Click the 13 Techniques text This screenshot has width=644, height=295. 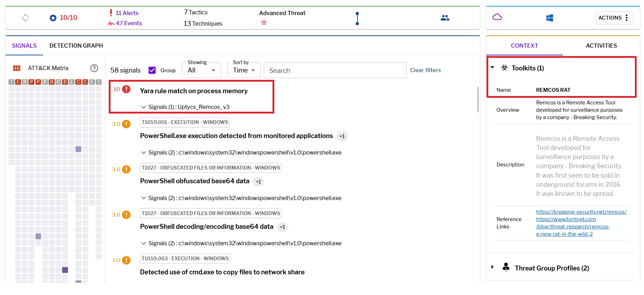pos(203,23)
